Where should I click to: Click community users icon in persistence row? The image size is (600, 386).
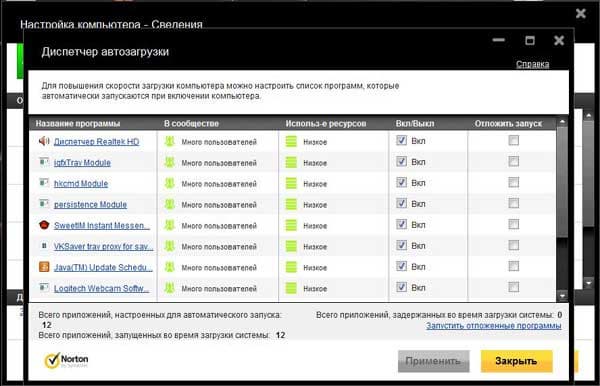(170, 205)
